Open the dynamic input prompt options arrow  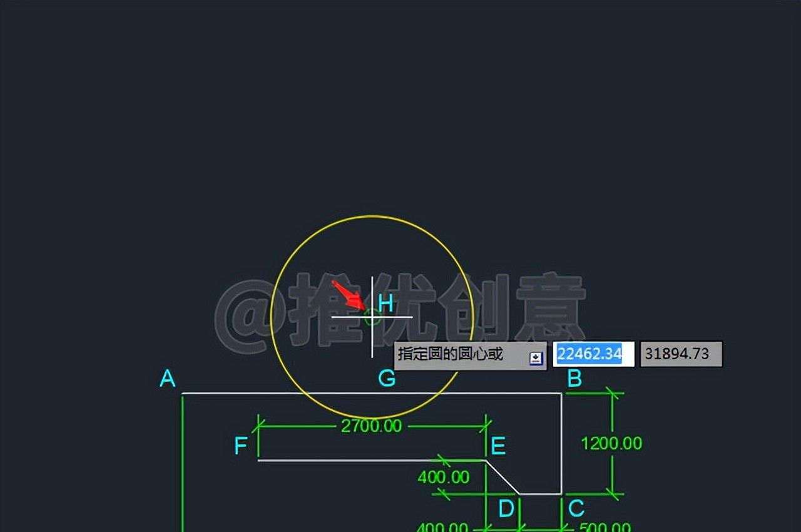pyautogui.click(x=536, y=358)
